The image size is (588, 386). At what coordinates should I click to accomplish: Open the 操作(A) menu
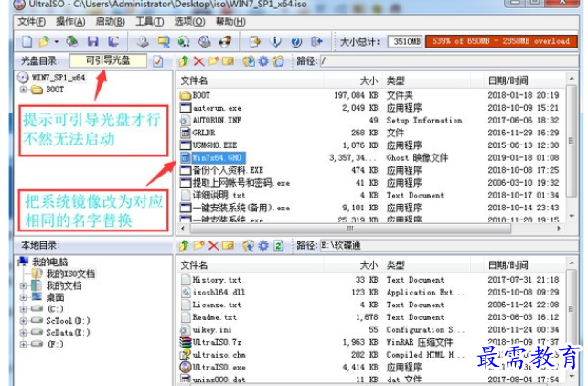(70, 22)
